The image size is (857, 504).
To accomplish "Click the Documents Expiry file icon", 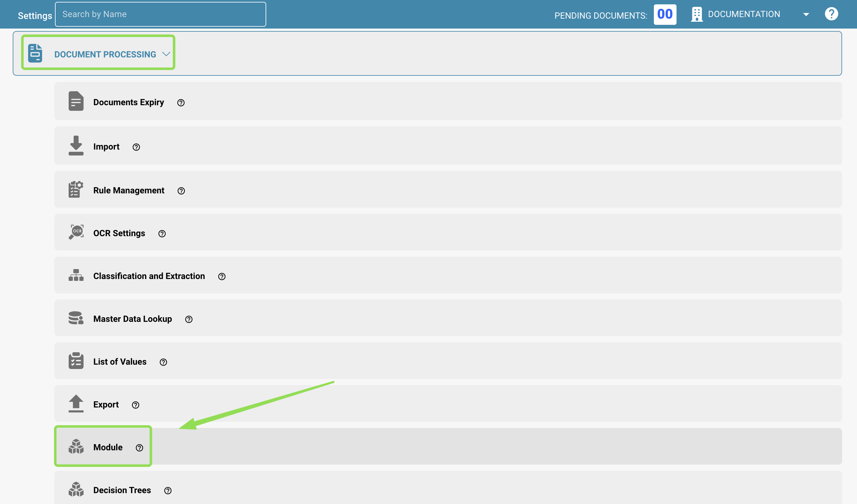I will [76, 101].
